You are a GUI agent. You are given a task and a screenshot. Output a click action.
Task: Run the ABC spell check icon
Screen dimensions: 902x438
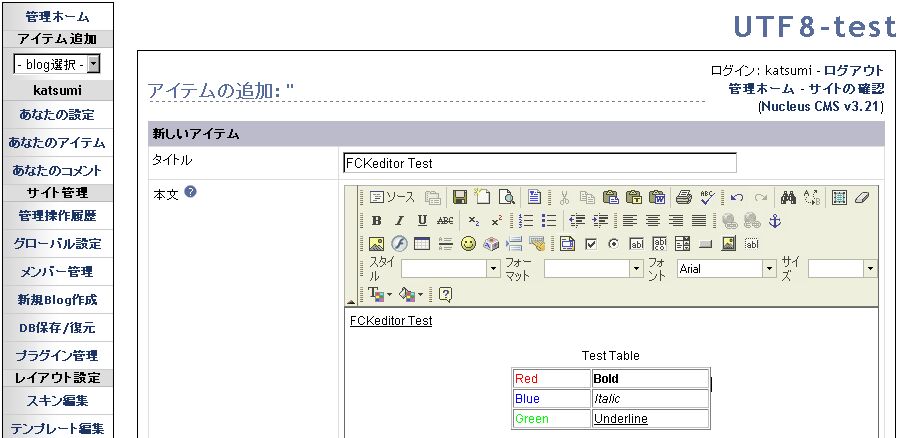coord(707,197)
